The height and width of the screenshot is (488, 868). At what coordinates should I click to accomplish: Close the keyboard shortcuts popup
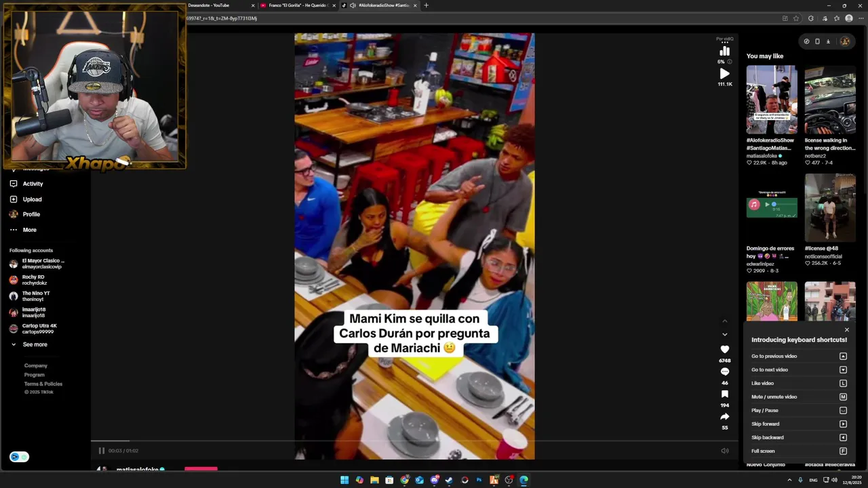846,330
